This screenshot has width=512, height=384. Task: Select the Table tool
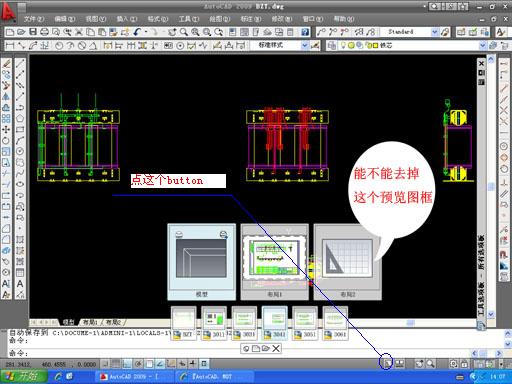20,272
